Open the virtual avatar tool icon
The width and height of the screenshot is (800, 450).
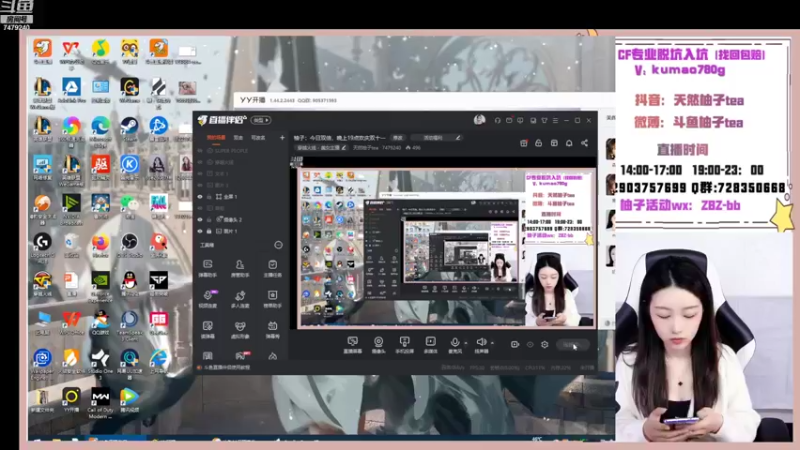(x=240, y=330)
